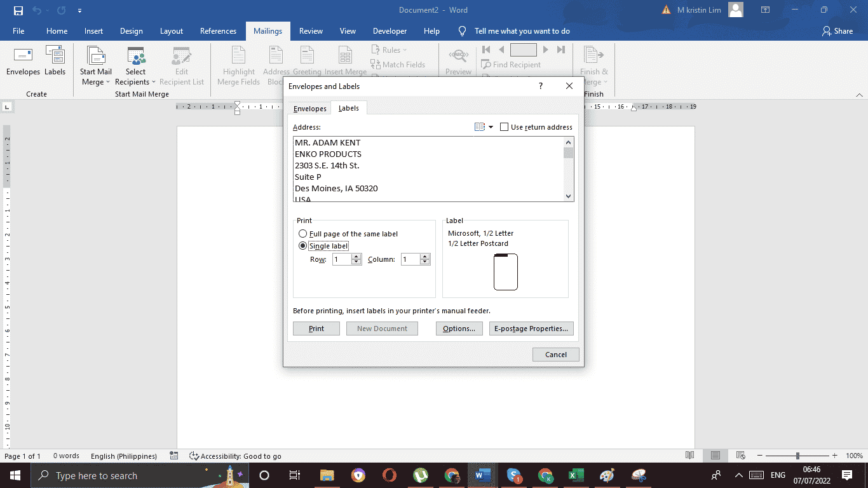Click the Windows Start button
The width and height of the screenshot is (868, 488).
[x=15, y=475]
